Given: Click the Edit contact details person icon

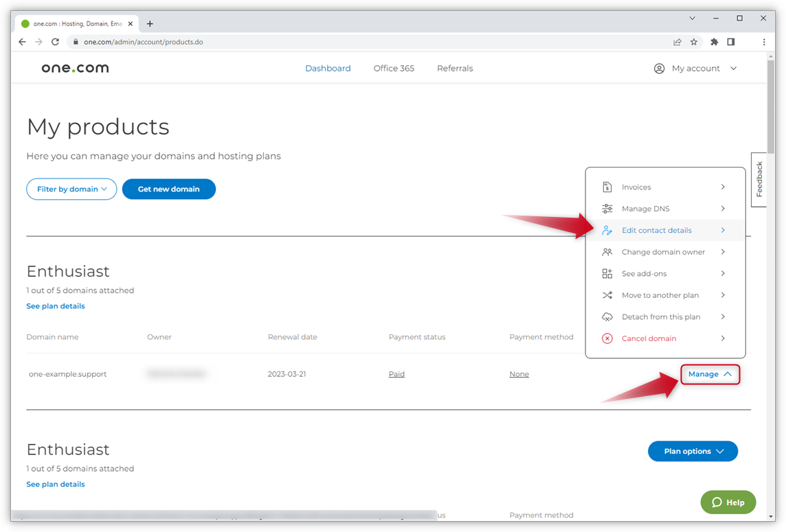Looking at the screenshot, I should pyautogui.click(x=607, y=230).
